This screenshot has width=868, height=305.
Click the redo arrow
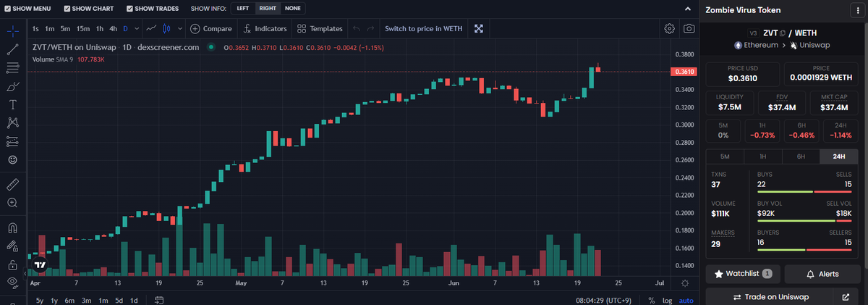click(370, 28)
